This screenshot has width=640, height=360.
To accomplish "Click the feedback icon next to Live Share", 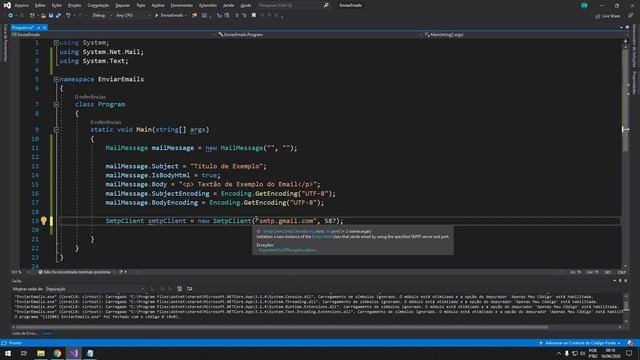I will click(630, 16).
